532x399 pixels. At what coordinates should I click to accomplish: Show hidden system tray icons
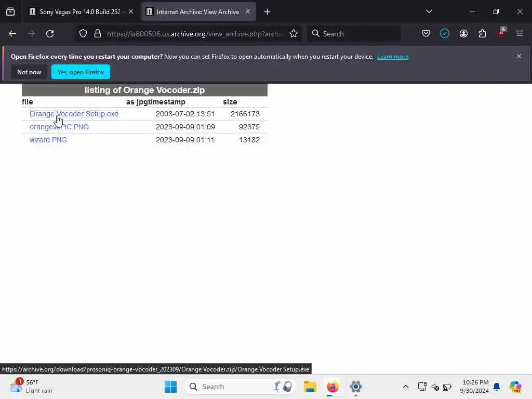click(405, 387)
